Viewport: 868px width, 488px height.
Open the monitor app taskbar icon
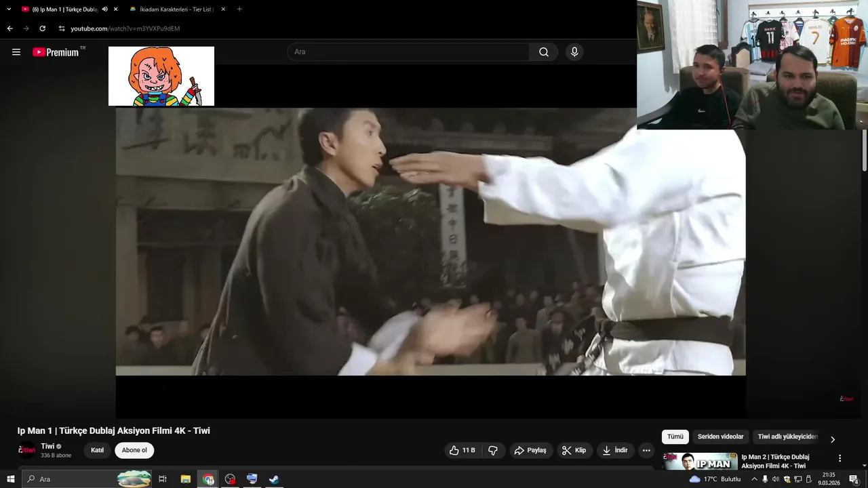[x=252, y=479]
